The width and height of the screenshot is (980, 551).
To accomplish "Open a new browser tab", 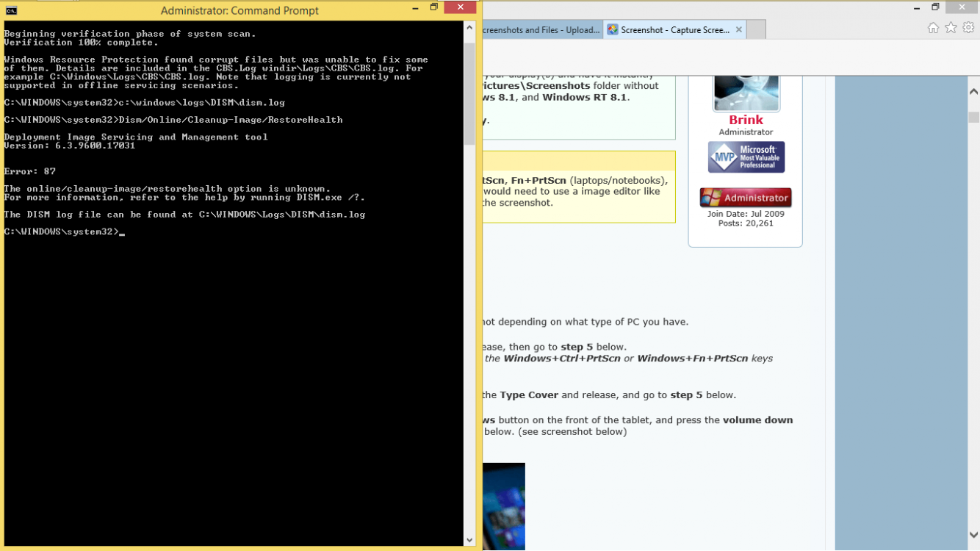I will coord(756,30).
